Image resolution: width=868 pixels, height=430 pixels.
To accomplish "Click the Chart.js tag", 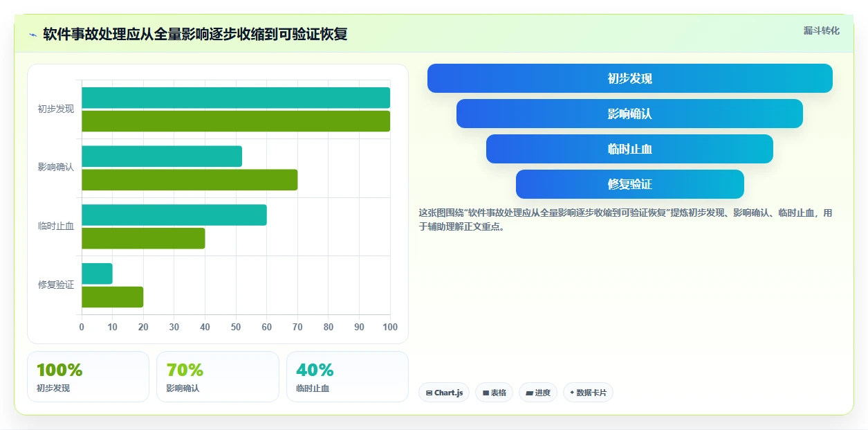I will pos(444,393).
